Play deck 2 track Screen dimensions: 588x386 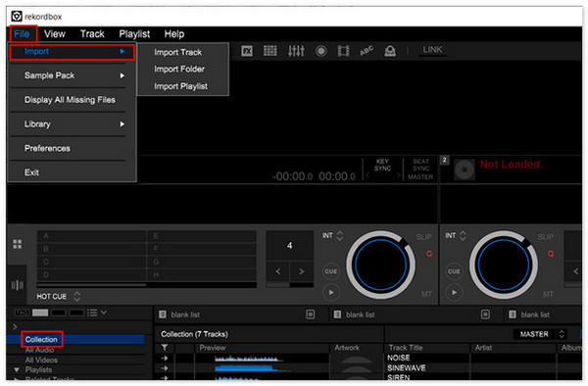click(x=454, y=293)
